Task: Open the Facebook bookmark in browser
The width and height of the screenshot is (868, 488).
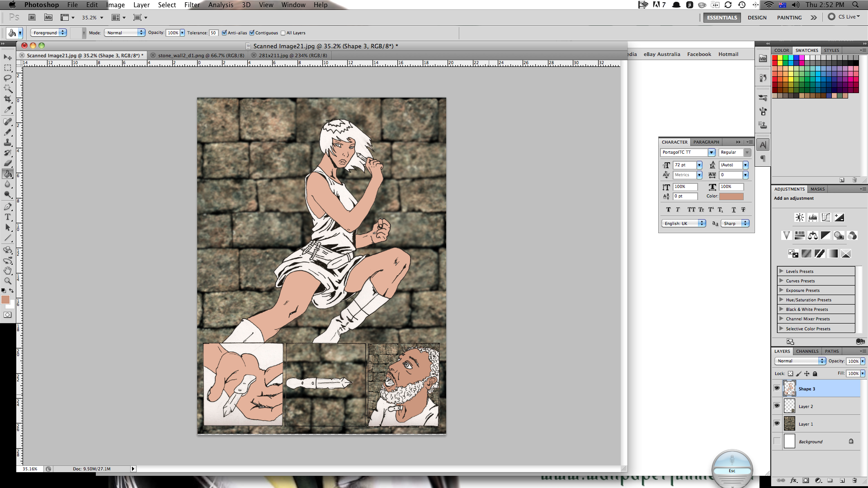Action: tap(699, 54)
